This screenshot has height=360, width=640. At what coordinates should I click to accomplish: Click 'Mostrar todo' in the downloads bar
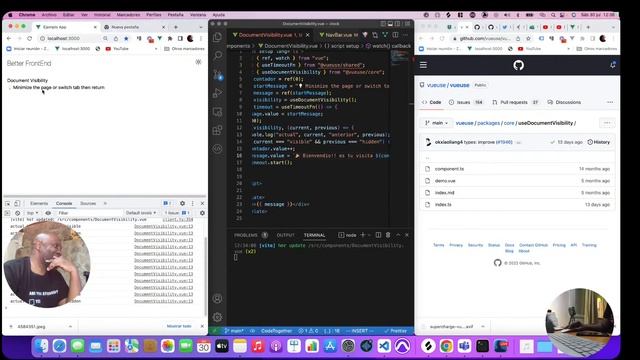point(179,326)
